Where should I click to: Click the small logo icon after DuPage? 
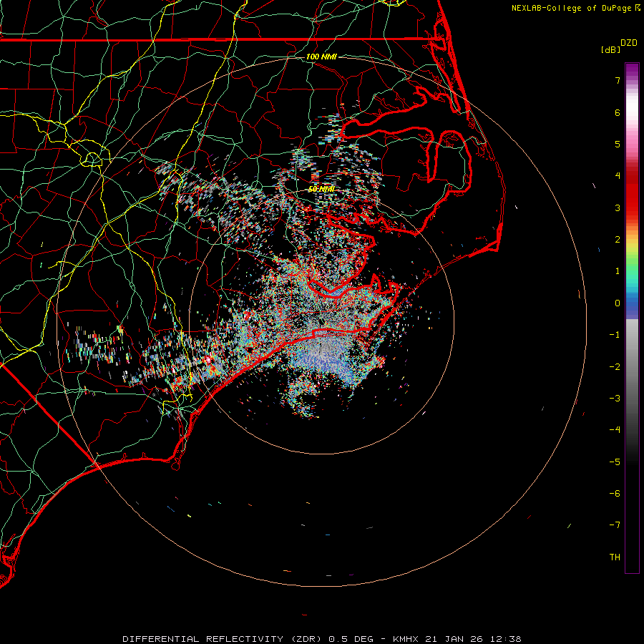coord(638,8)
